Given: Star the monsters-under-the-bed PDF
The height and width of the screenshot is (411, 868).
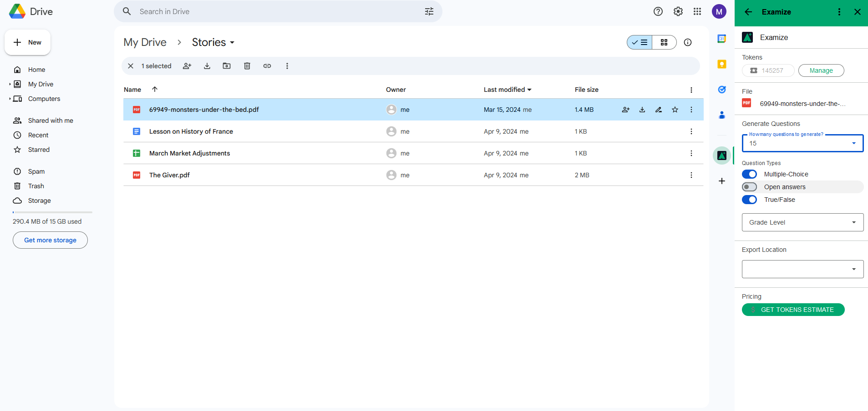Looking at the screenshot, I should coord(675,110).
